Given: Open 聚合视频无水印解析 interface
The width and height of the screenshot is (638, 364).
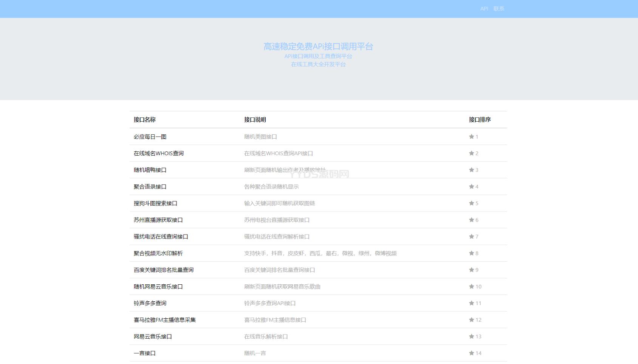Looking at the screenshot, I should click(158, 253).
